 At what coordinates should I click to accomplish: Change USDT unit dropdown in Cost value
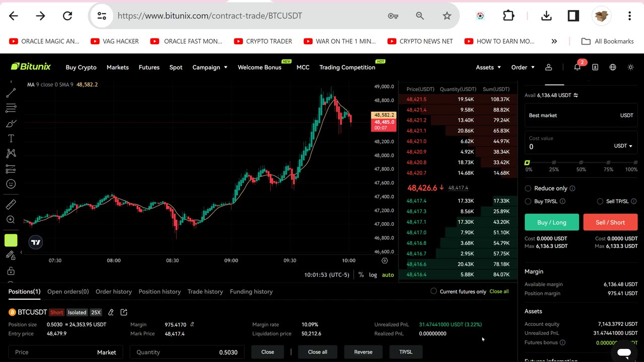click(x=623, y=146)
